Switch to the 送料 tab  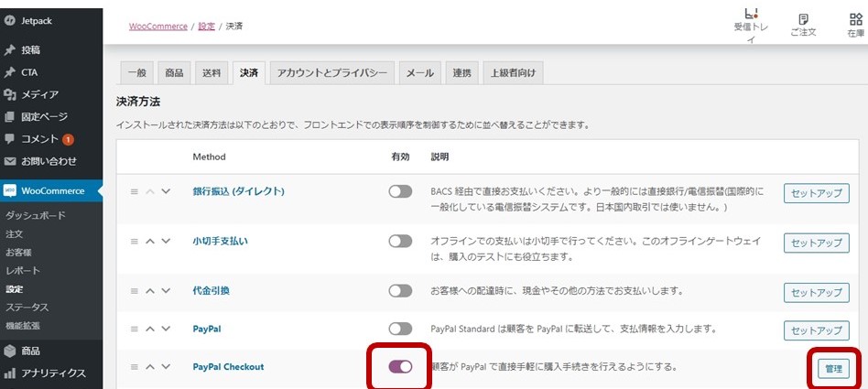(x=212, y=73)
